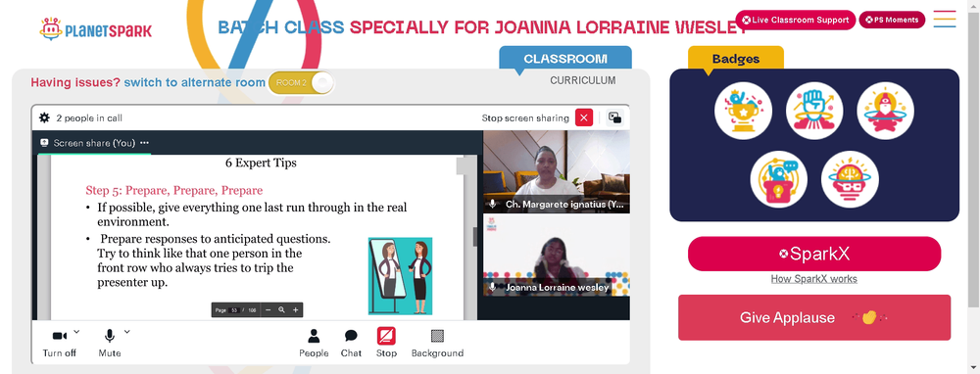This screenshot has height=374, width=980.
Task: Select Joanna Lorraine wesley video tile
Action: 557,256
